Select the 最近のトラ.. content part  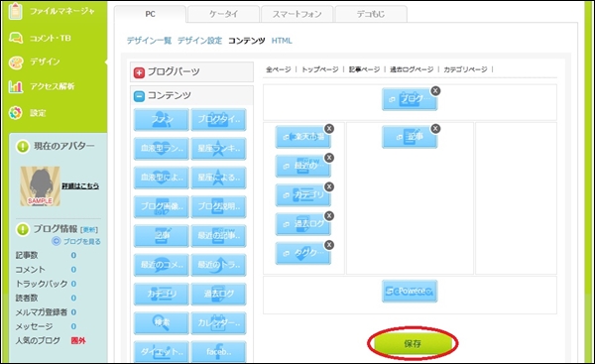(x=218, y=265)
